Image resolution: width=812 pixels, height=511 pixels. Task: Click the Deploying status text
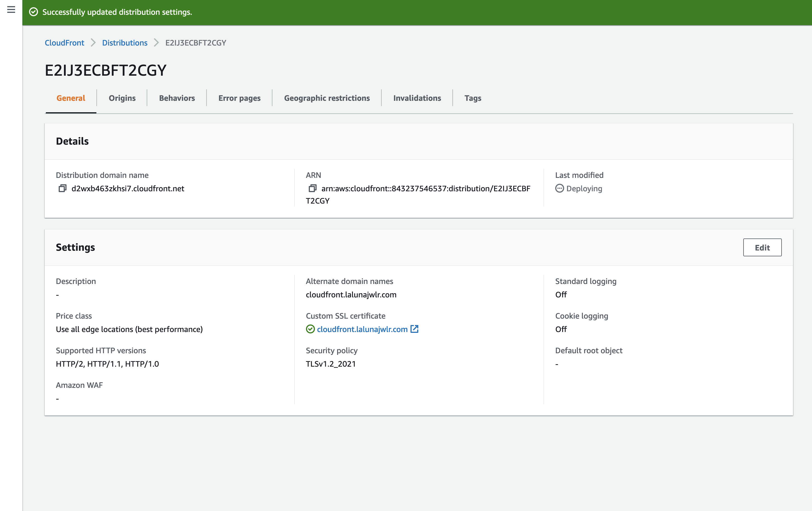click(584, 188)
